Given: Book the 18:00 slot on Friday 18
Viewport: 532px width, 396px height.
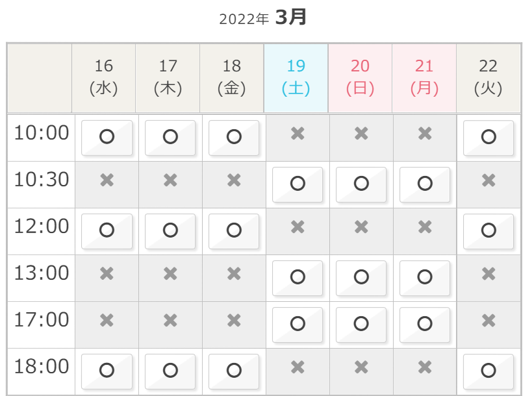Looking at the screenshot, I should (x=234, y=371).
